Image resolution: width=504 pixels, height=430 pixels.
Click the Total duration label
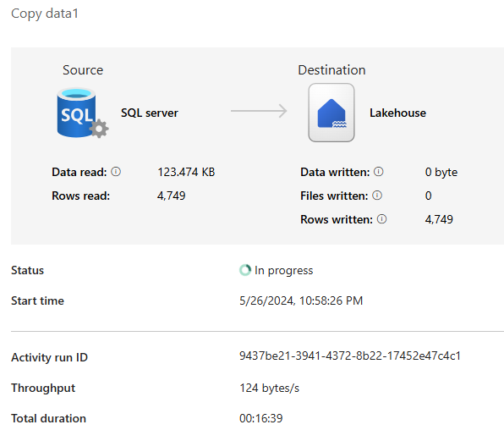[x=48, y=418]
